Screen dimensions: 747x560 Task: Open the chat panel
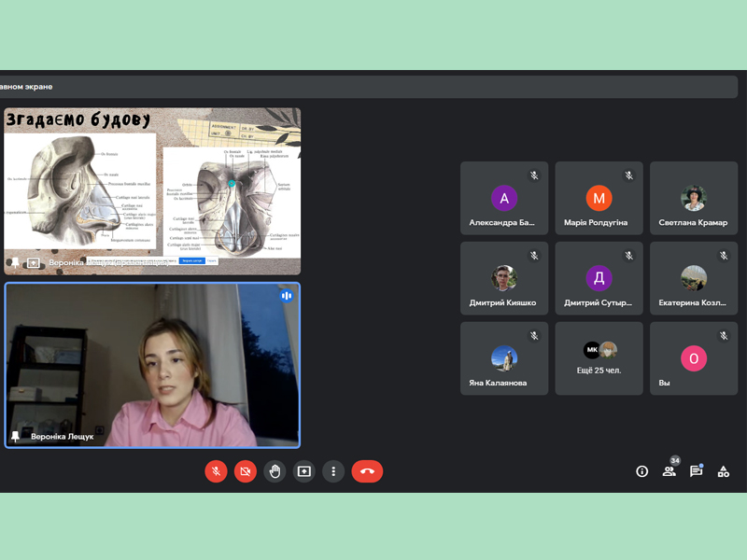pyautogui.click(x=696, y=471)
